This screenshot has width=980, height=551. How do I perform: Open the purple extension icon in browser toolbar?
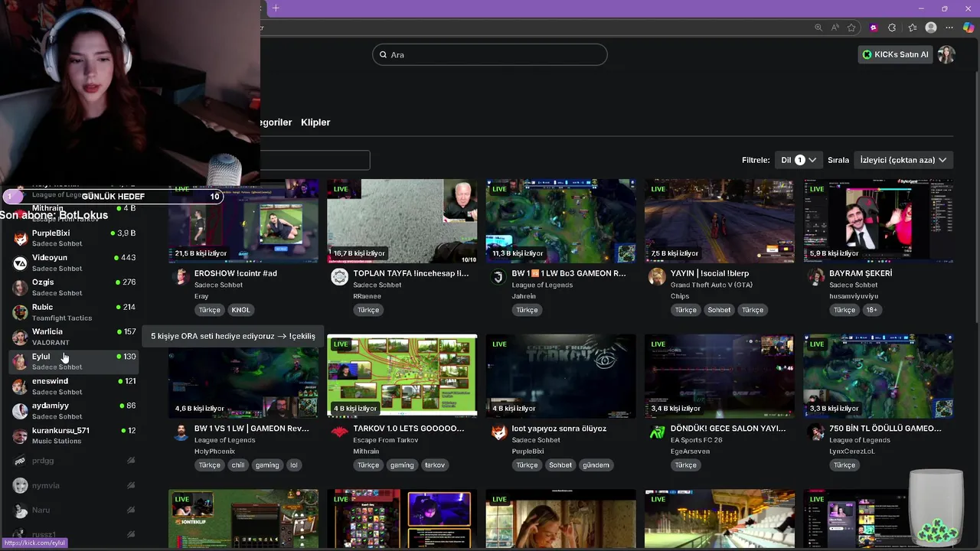pos(874,28)
